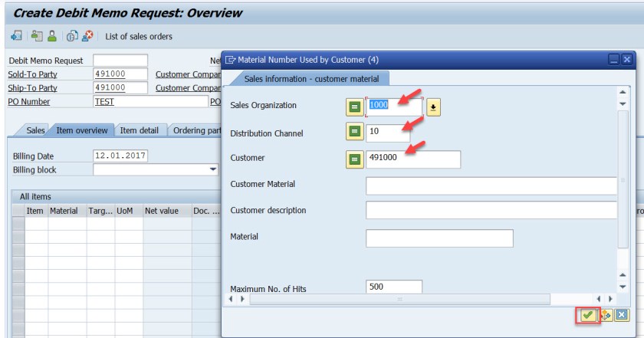Click the Net value column header

(167, 211)
